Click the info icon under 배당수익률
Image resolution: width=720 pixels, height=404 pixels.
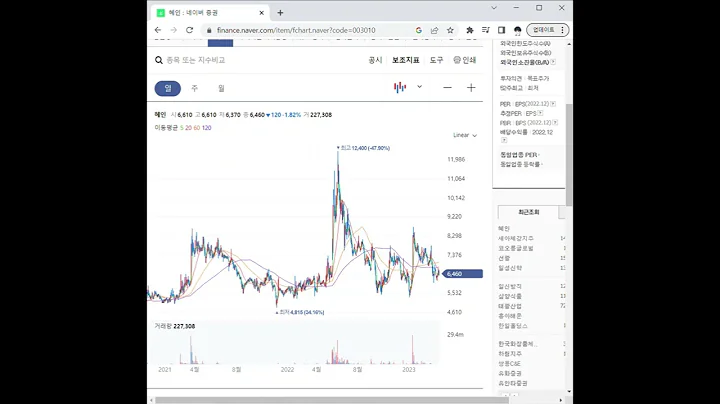[x=504, y=140]
